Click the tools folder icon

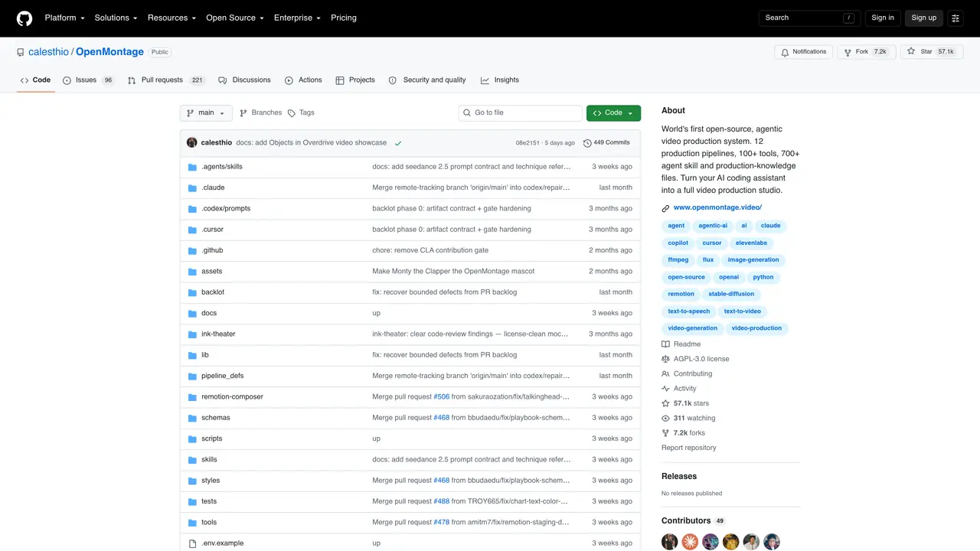(x=193, y=523)
